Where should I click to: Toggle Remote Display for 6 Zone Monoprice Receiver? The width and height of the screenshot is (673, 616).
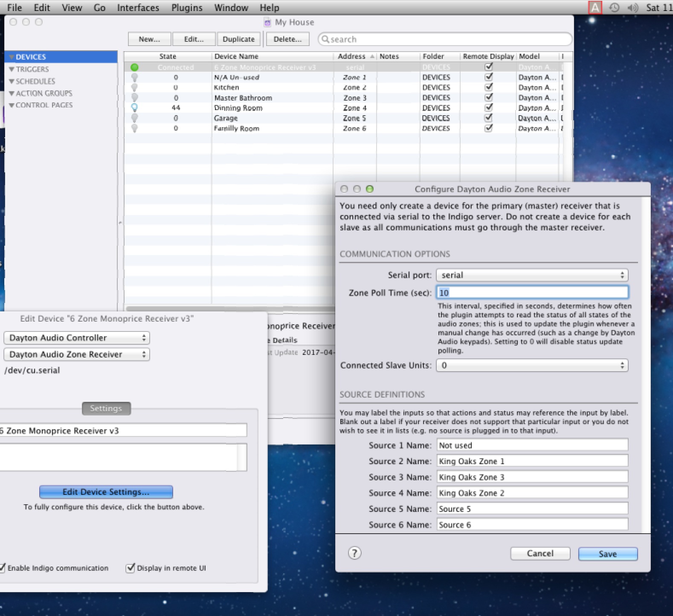[x=489, y=67]
